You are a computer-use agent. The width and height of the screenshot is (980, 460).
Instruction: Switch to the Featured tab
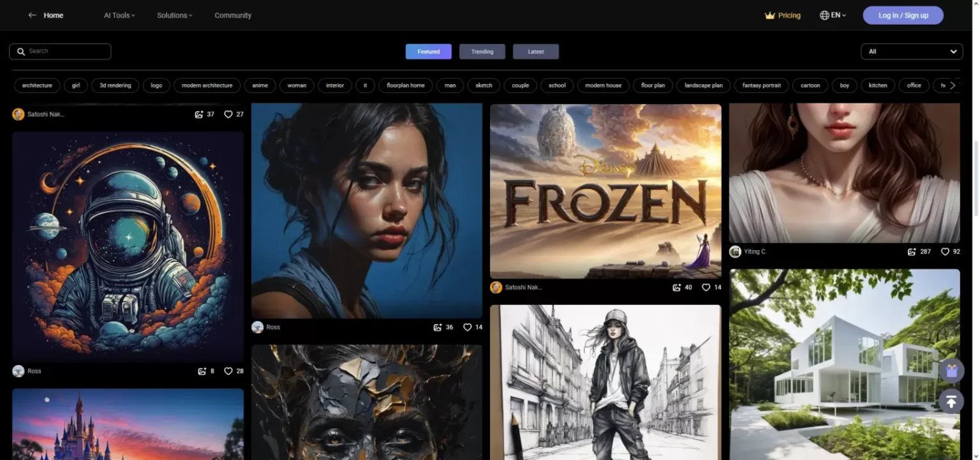tap(429, 52)
